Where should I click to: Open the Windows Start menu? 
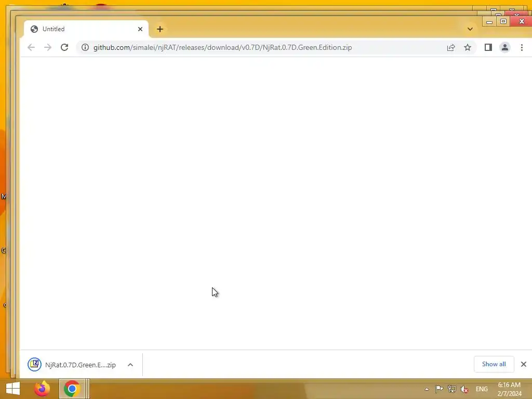[13, 389]
